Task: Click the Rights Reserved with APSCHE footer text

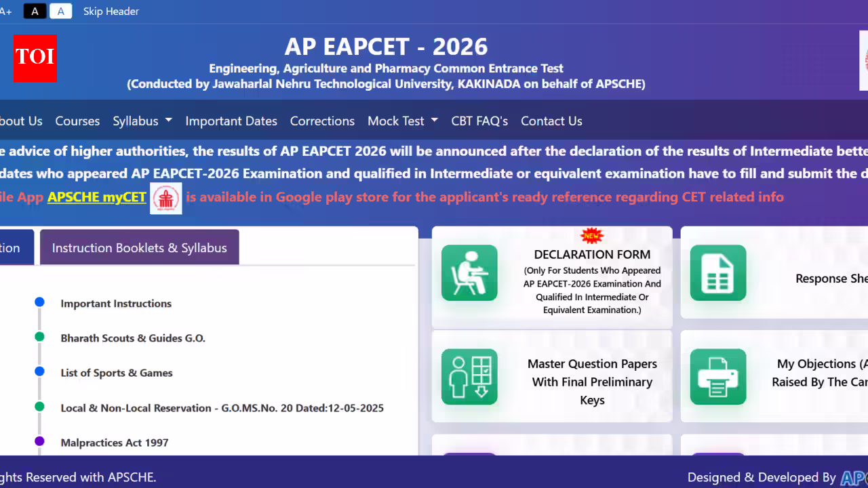Action: 78,477
